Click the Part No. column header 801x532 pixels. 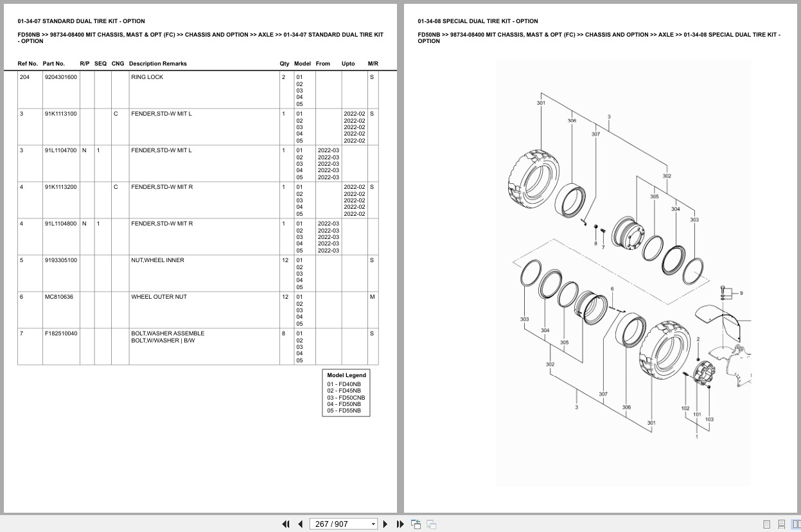54,64
